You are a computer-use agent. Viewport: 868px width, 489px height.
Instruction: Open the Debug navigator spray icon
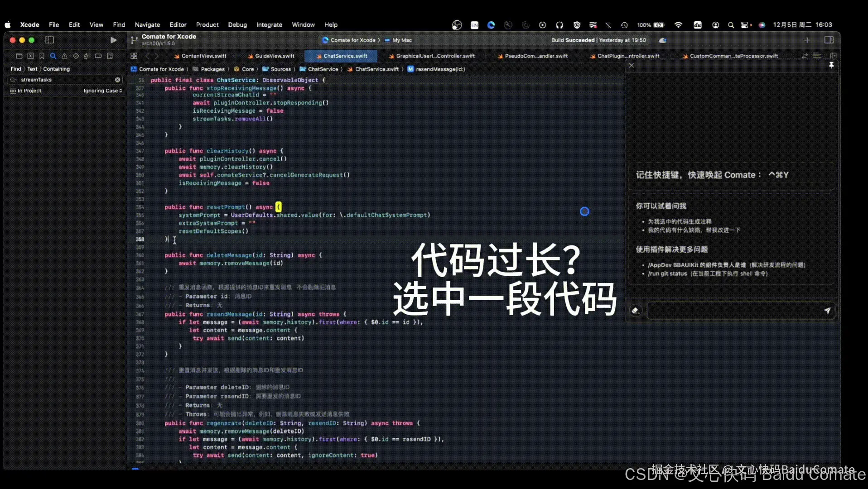pos(87,56)
